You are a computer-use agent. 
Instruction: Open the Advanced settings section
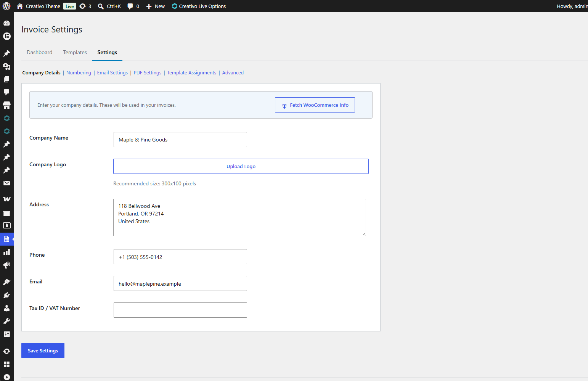pos(233,73)
